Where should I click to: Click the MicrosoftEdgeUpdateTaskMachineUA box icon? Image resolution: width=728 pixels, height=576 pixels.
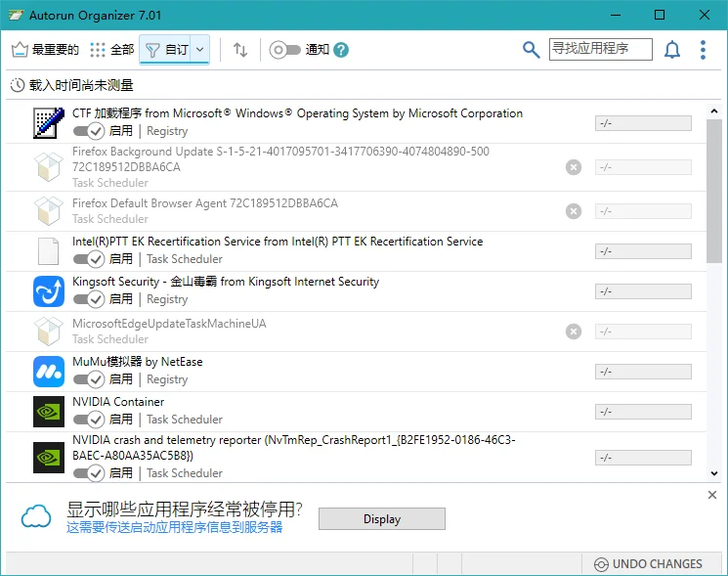tap(49, 332)
